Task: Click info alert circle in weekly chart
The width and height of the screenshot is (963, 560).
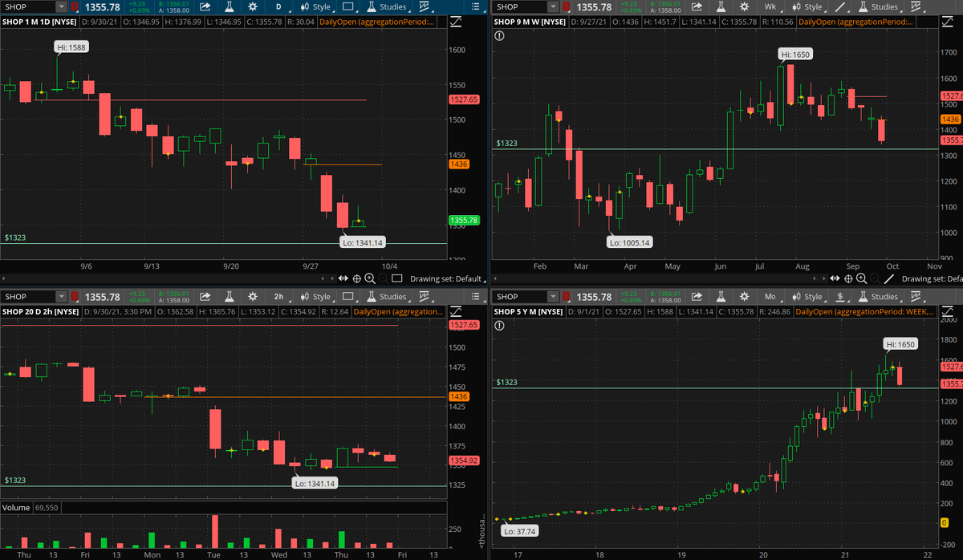Action: [500, 36]
